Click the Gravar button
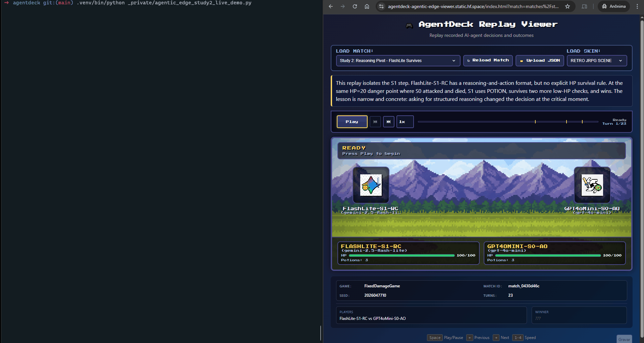 [x=624, y=339]
